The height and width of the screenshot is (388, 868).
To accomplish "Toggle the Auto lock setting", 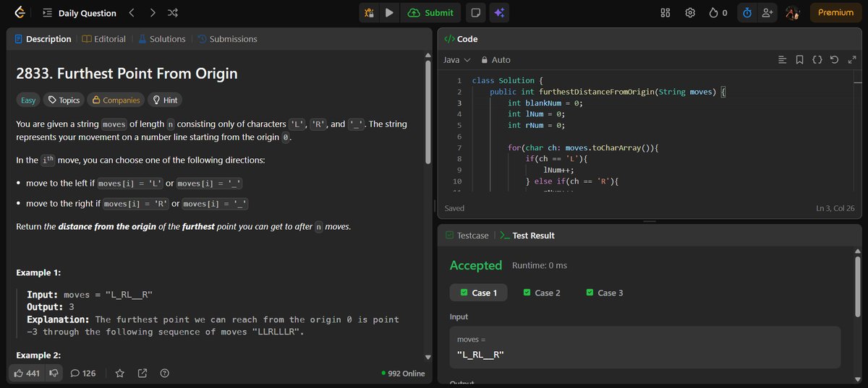I will 495,60.
